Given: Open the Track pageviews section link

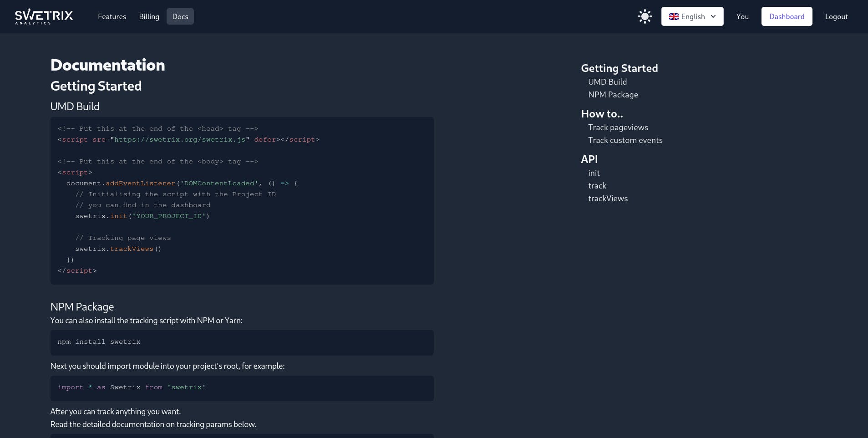Looking at the screenshot, I should point(618,127).
